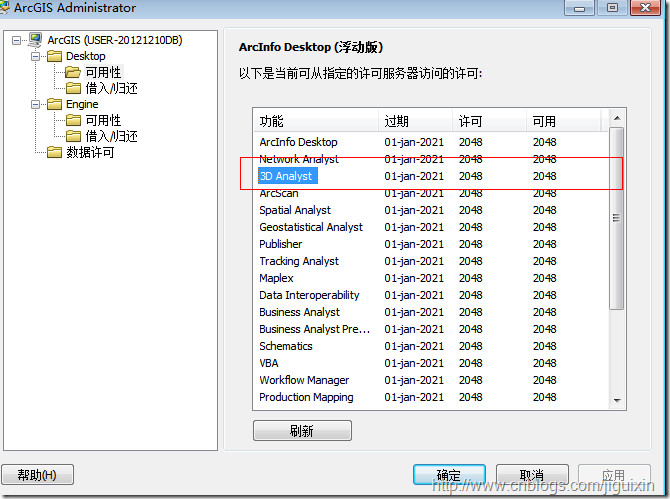This screenshot has height=499, width=670.
Task: Click the ArcGIS Administrator title bar icon
Action: pyautogui.click(x=4, y=7)
